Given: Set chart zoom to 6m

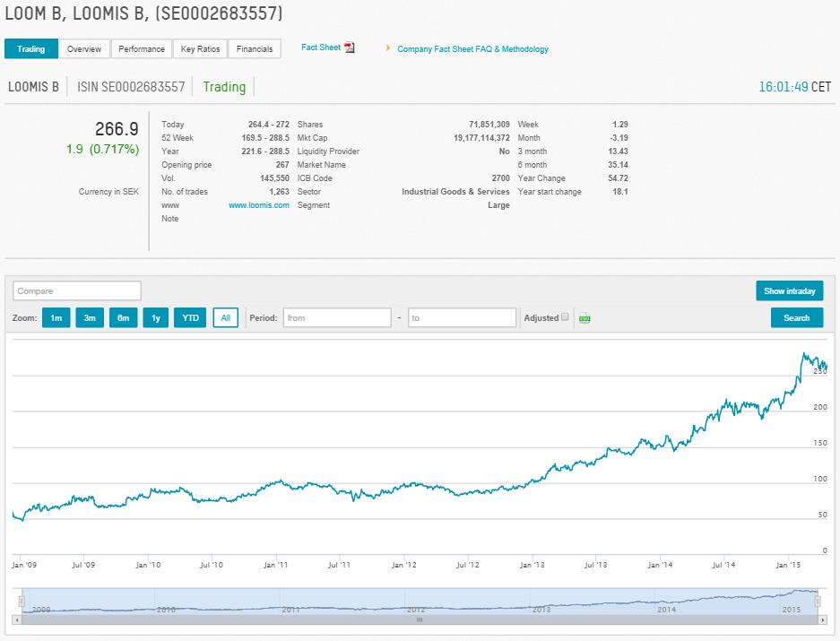Looking at the screenshot, I should tap(123, 318).
